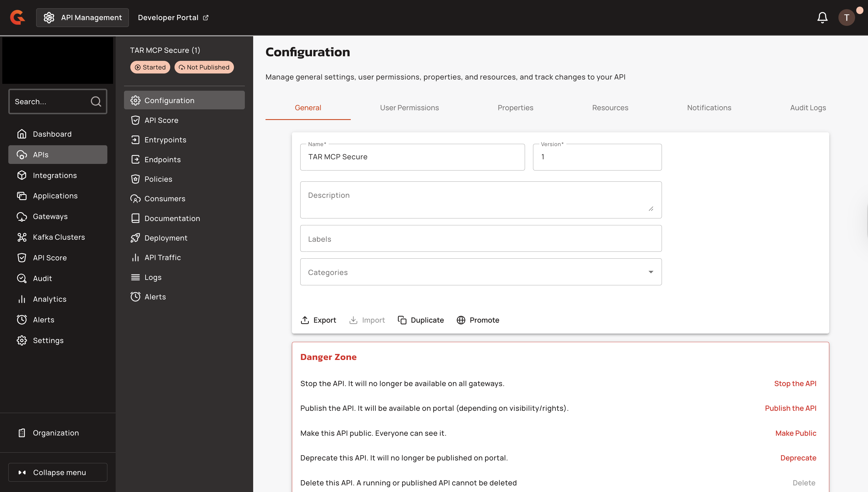
Task: Open the Gateways section
Action: click(x=50, y=217)
